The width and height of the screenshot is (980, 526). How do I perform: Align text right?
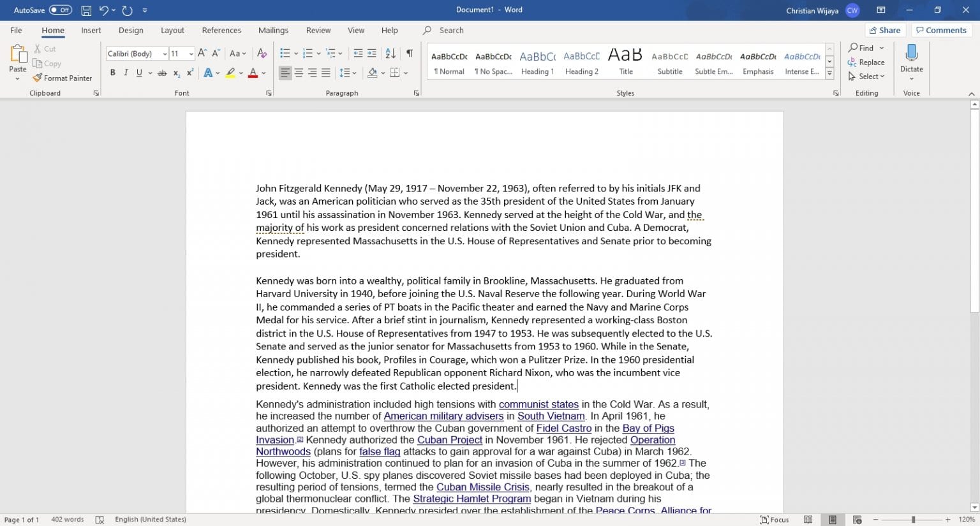coord(313,73)
